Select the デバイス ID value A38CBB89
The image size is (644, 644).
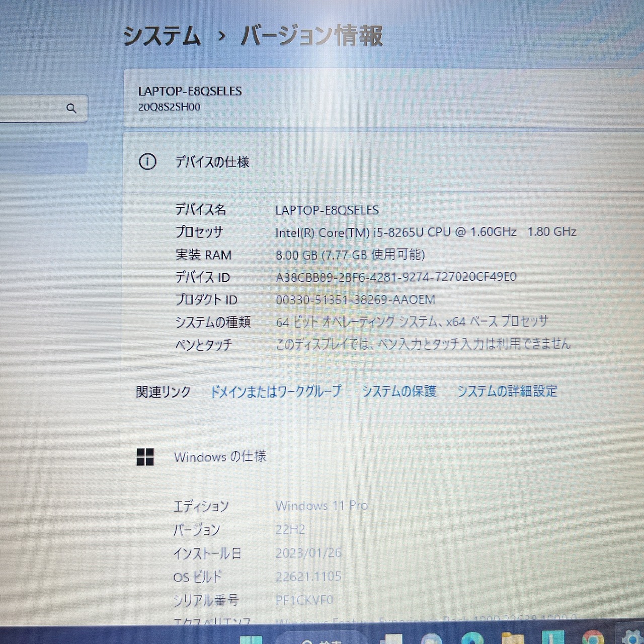(x=396, y=277)
